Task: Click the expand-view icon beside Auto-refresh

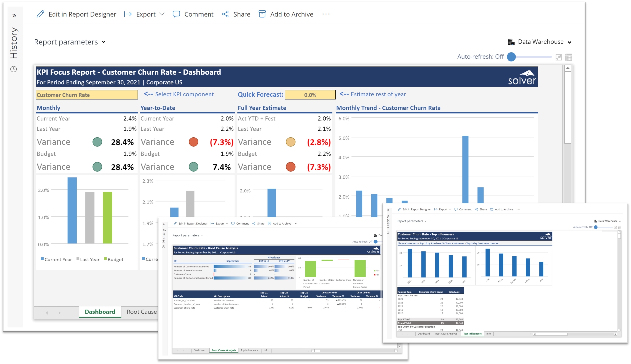Action: [x=559, y=57]
